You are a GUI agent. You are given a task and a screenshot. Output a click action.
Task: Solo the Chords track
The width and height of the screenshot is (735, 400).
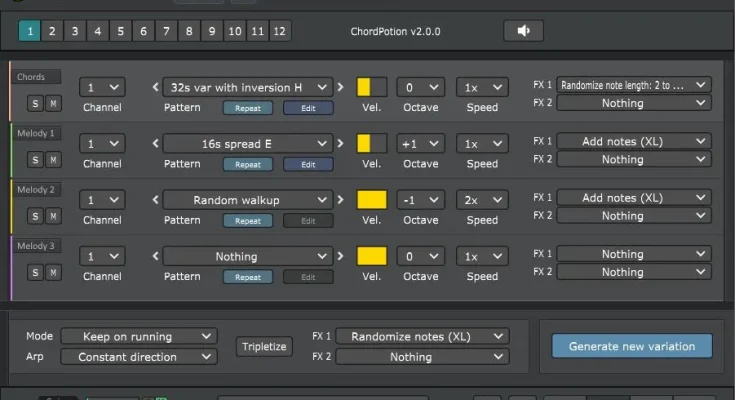pos(35,103)
